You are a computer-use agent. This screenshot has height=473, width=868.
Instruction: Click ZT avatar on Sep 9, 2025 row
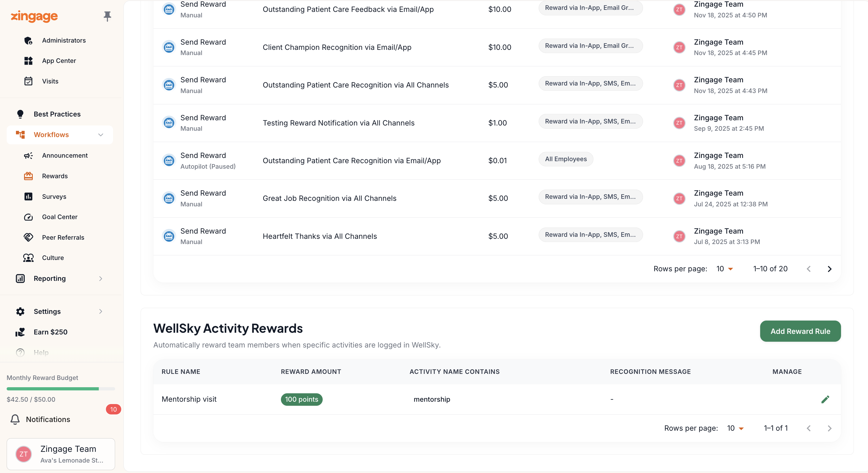(x=679, y=123)
